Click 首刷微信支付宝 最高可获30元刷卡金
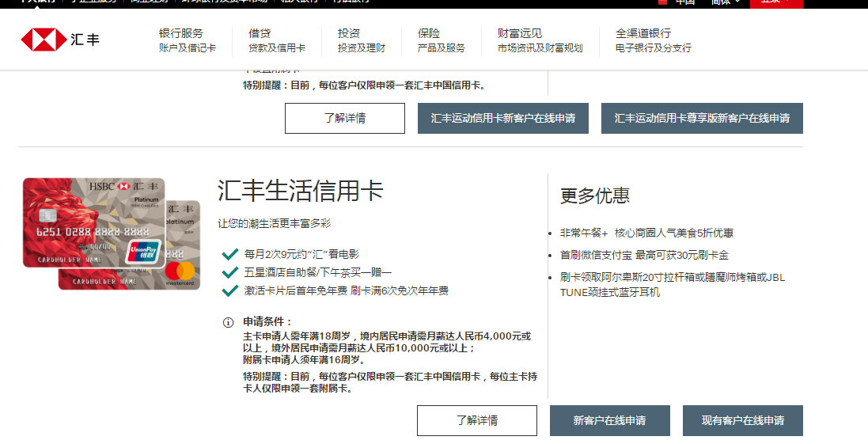This screenshot has width=868, height=444. point(644,255)
